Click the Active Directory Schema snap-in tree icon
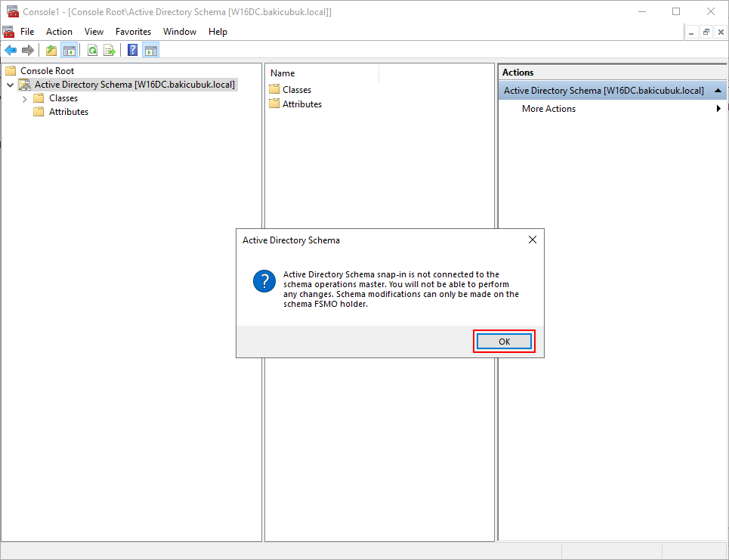The image size is (729, 560). pos(25,85)
